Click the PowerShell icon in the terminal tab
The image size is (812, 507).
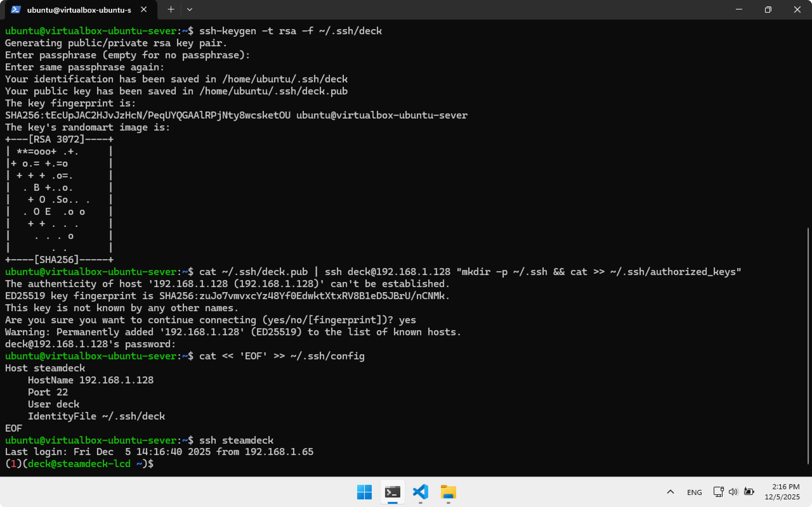coord(16,10)
